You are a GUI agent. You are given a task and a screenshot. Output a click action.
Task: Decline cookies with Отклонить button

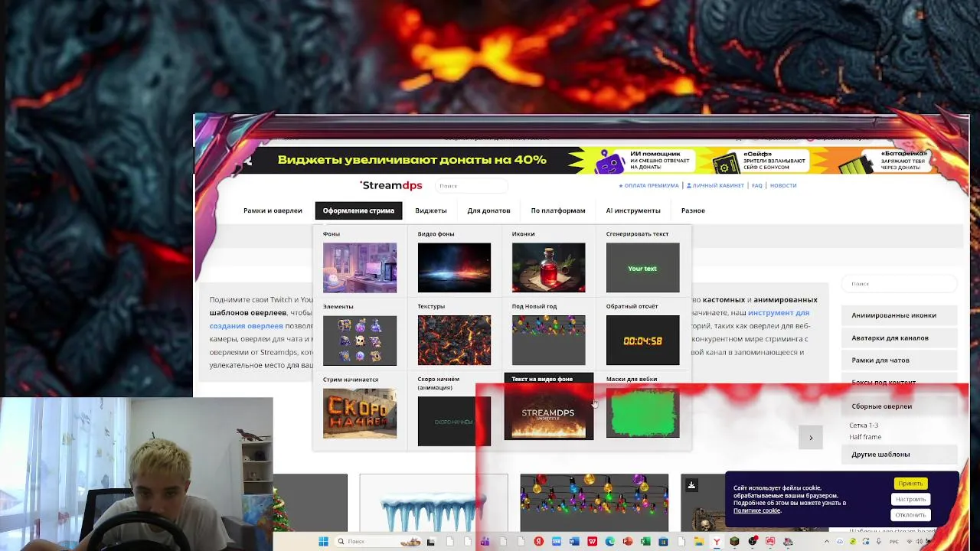click(x=910, y=515)
